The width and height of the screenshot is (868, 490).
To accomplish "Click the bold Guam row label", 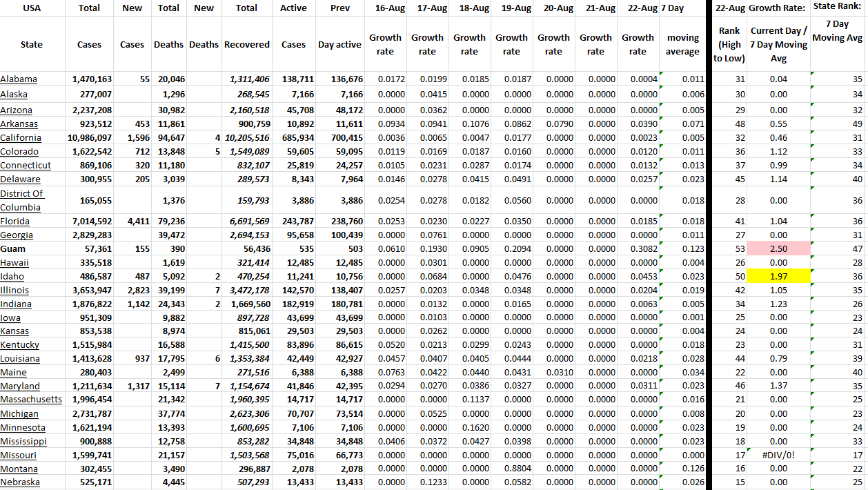I will [x=13, y=248].
